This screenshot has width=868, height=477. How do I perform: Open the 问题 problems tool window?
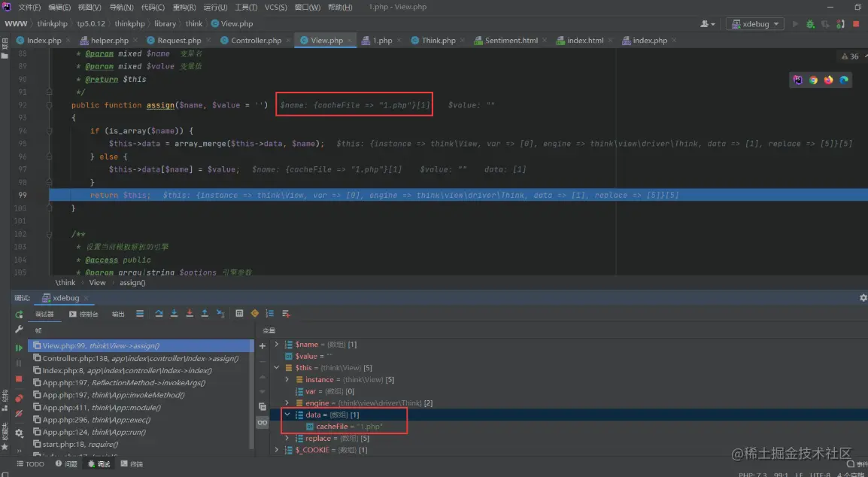[x=66, y=464]
